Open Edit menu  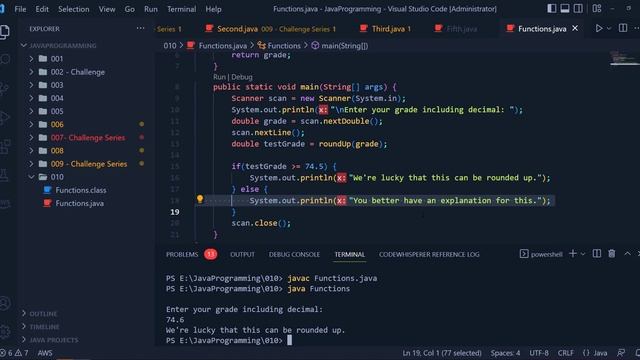[42, 9]
